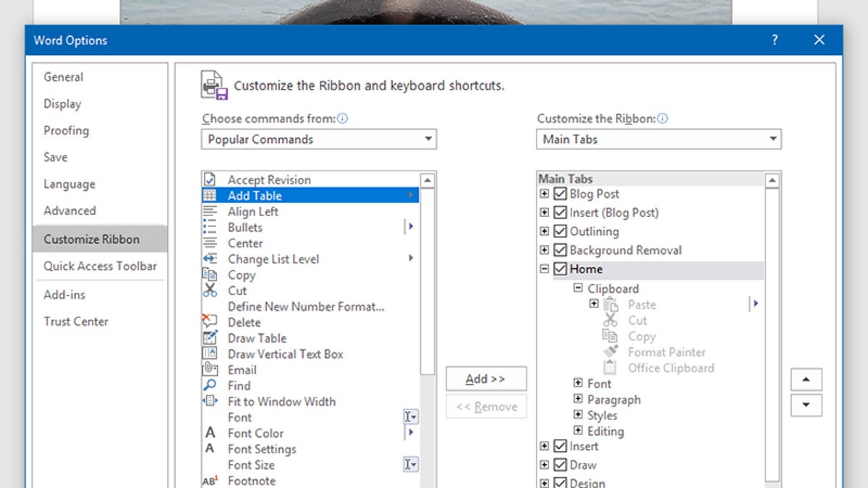The image size is (868, 488).
Task: Click the Add >> button
Action: pos(486,379)
